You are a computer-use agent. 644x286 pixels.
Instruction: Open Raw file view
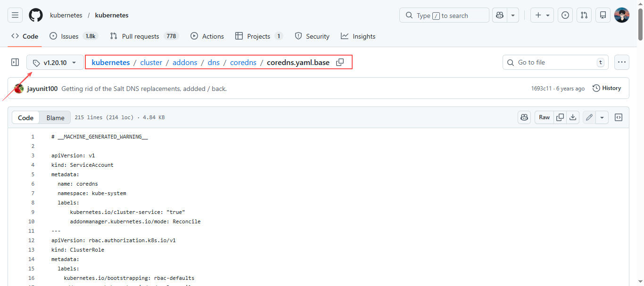tap(544, 117)
